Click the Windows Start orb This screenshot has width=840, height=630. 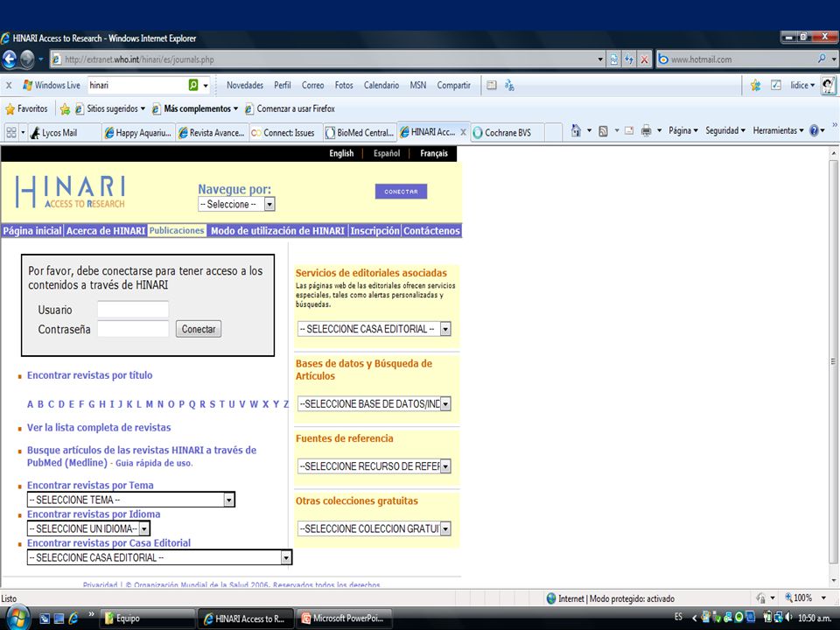point(16,619)
